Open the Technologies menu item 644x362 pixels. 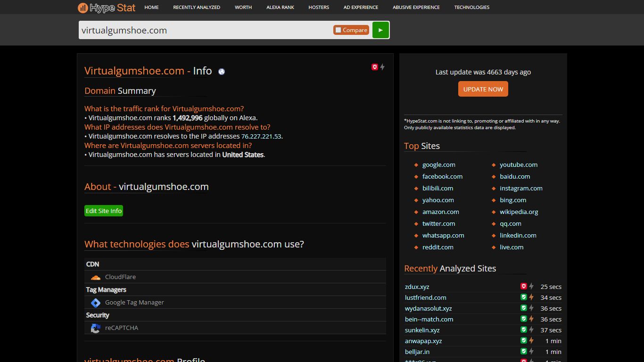click(x=471, y=7)
